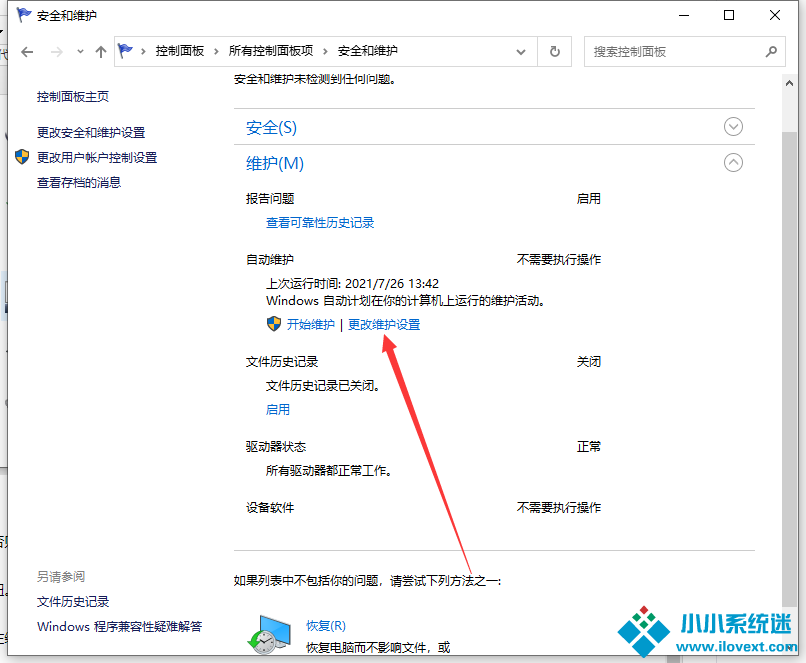Click the 设备软件 label
This screenshot has height=663, width=806.
point(270,508)
